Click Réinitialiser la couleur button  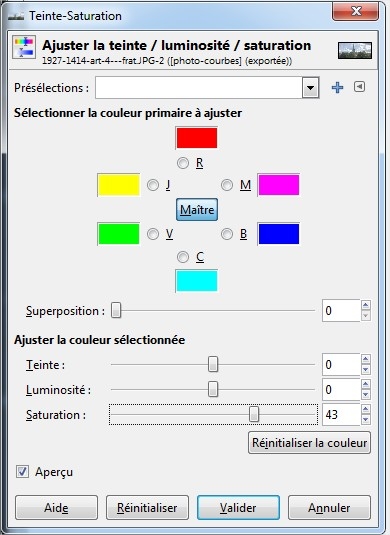point(309,443)
